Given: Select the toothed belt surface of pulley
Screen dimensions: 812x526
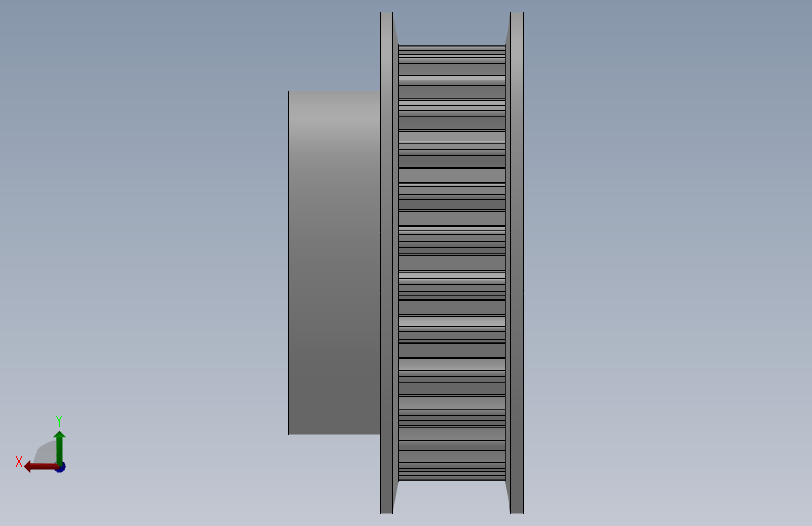Looking at the screenshot, I should 451,263.
